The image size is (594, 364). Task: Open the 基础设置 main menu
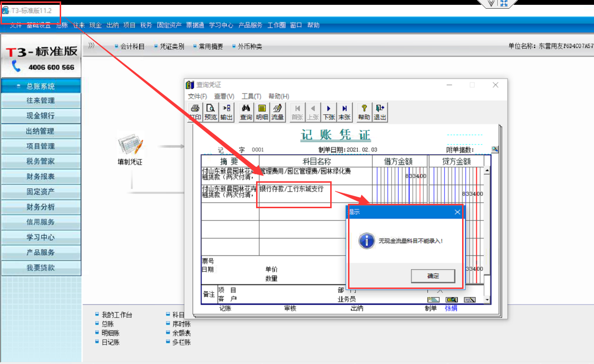(x=39, y=25)
